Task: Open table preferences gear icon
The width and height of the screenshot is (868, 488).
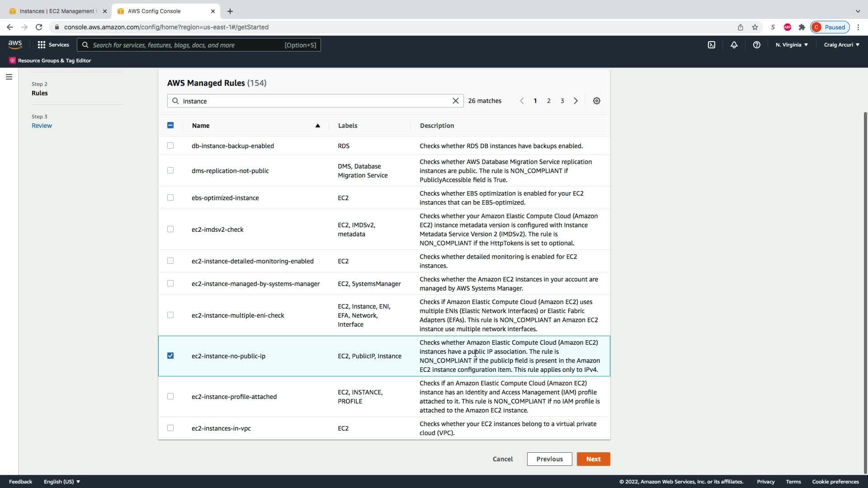Action: point(597,101)
